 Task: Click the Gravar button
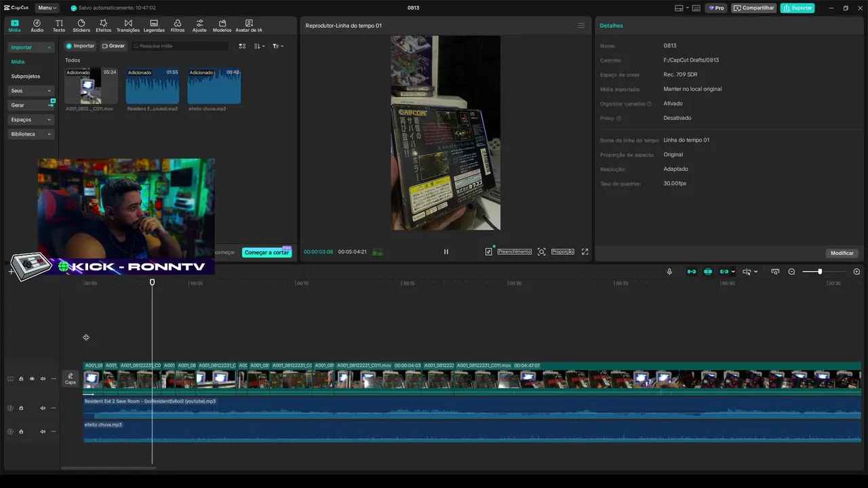click(113, 46)
